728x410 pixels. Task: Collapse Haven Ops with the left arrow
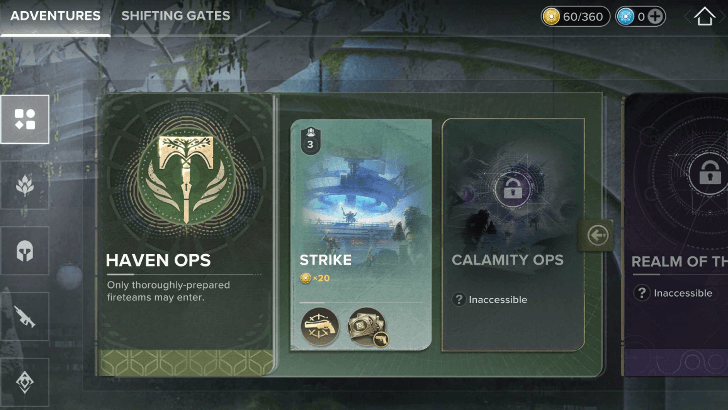coord(597,235)
